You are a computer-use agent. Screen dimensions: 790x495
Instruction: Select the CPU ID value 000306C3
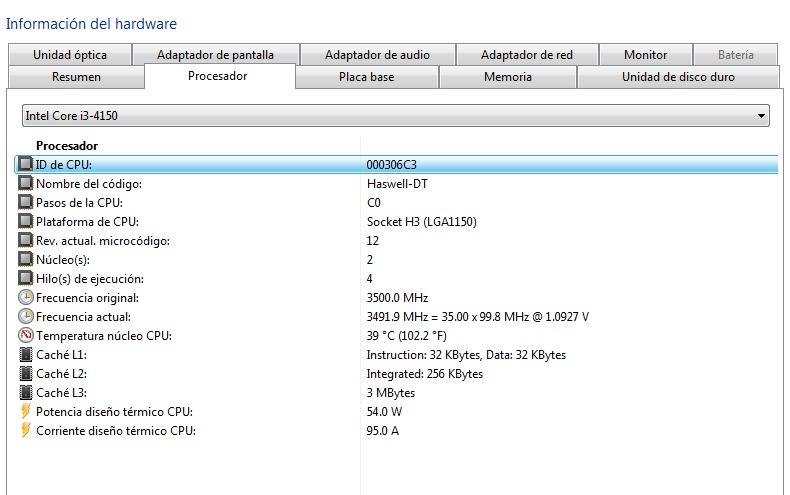point(391,165)
